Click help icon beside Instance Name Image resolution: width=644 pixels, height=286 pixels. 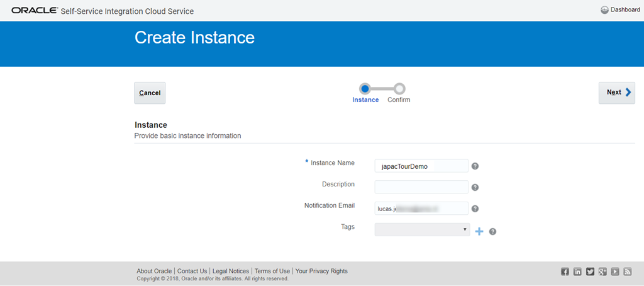(x=475, y=166)
